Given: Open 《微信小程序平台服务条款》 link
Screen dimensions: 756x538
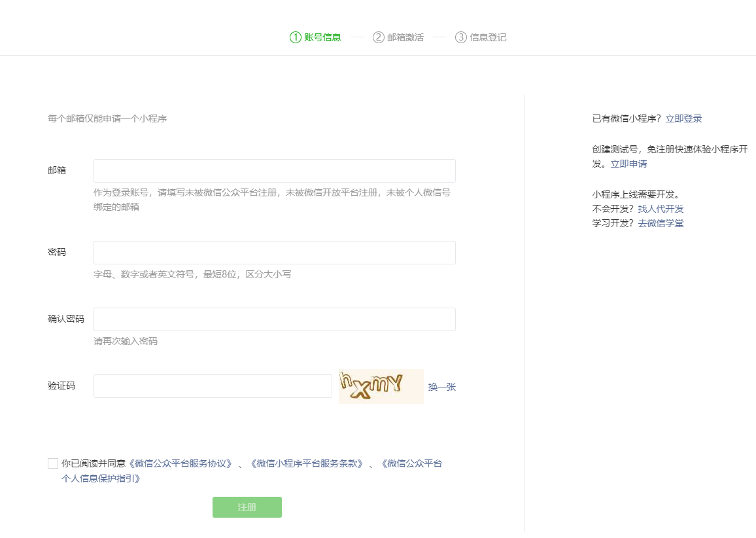Looking at the screenshot, I should tap(307, 463).
